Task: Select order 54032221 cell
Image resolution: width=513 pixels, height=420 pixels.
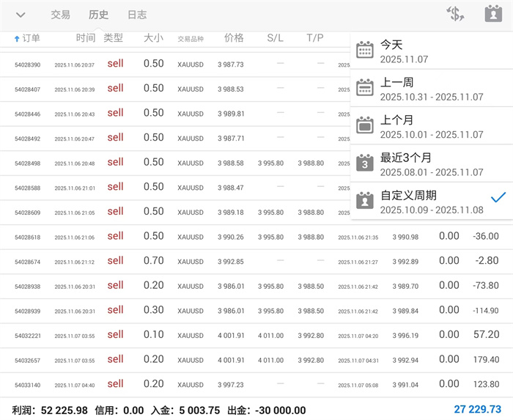Action: point(28,336)
